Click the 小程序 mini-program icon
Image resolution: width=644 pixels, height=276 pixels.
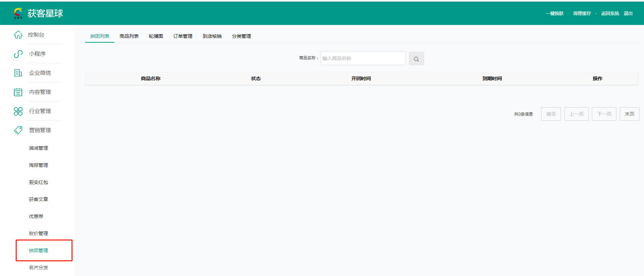18,54
